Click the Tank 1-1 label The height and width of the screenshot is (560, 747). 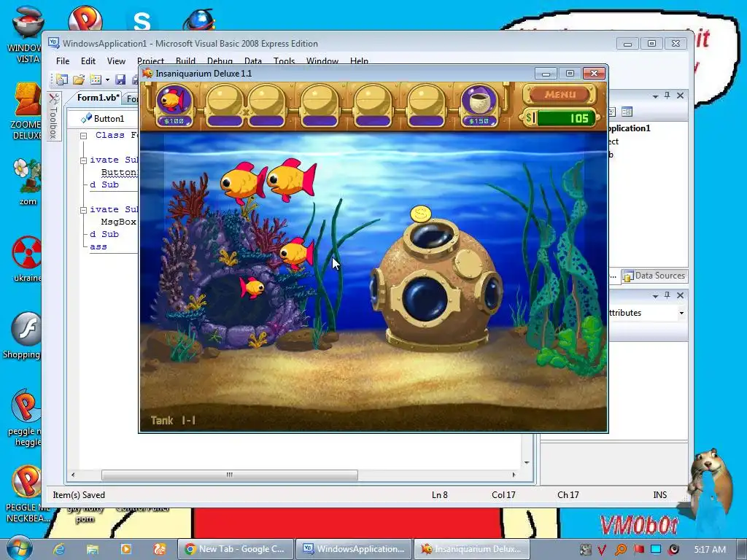(x=173, y=421)
